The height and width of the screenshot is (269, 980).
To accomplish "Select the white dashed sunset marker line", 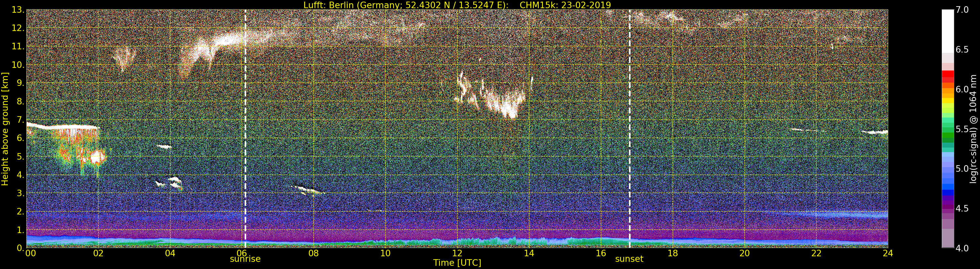I will 630,129.
